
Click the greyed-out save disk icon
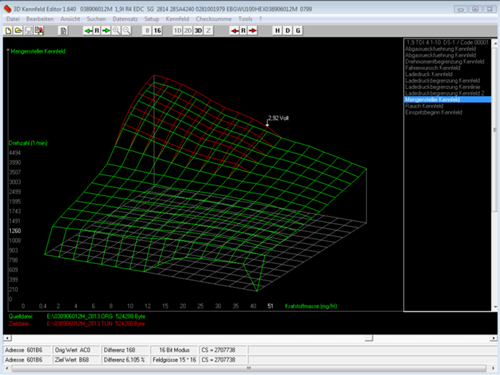click(29, 31)
